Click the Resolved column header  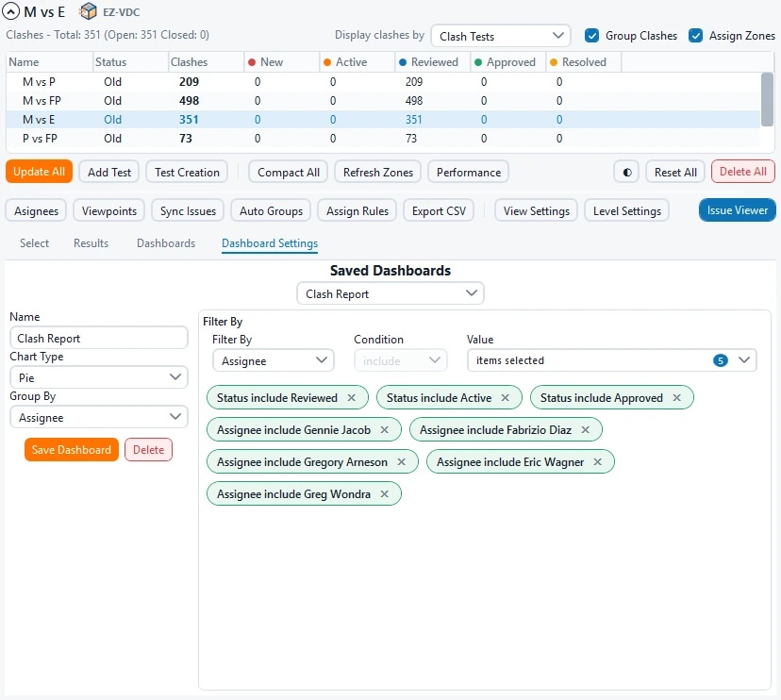[584, 61]
